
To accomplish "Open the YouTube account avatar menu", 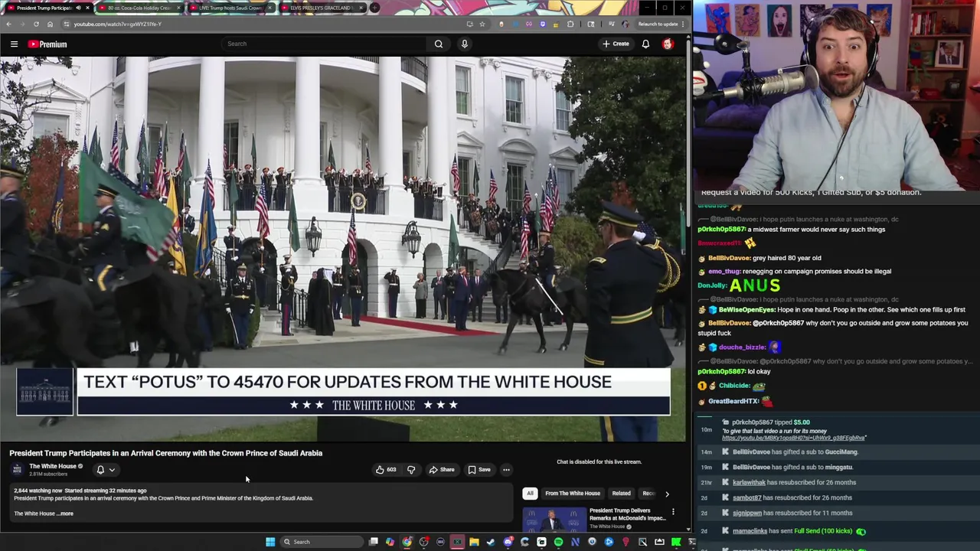I will [x=668, y=44].
